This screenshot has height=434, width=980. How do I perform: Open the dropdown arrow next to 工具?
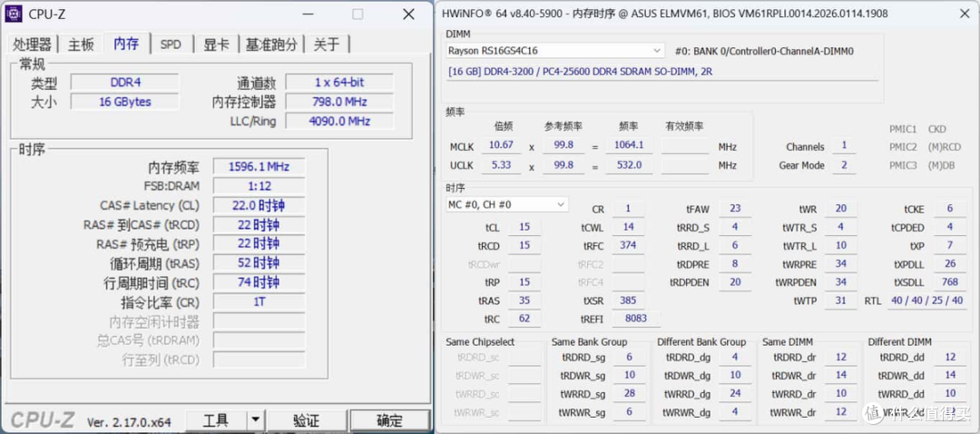(x=255, y=420)
